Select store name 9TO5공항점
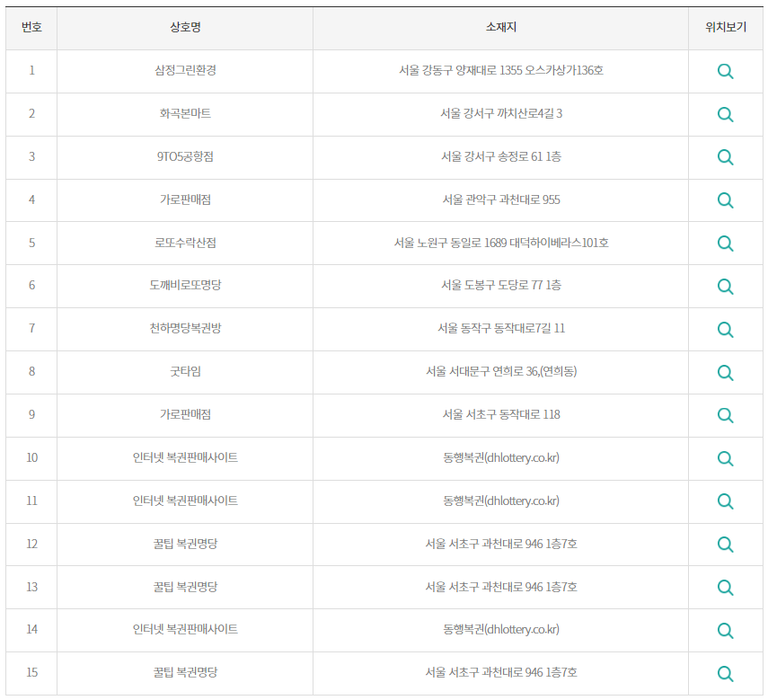Viewport: 768px width, 700px height. (x=185, y=156)
